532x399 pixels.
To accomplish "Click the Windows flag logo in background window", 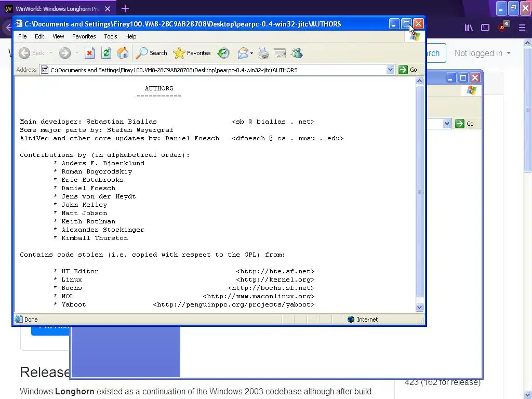I will pyautogui.click(x=471, y=90).
